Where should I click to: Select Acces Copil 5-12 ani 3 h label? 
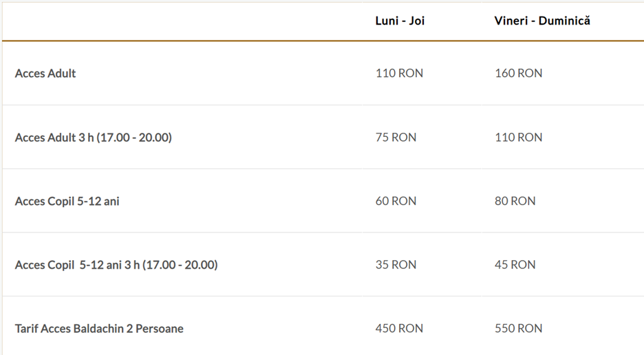coord(116,265)
